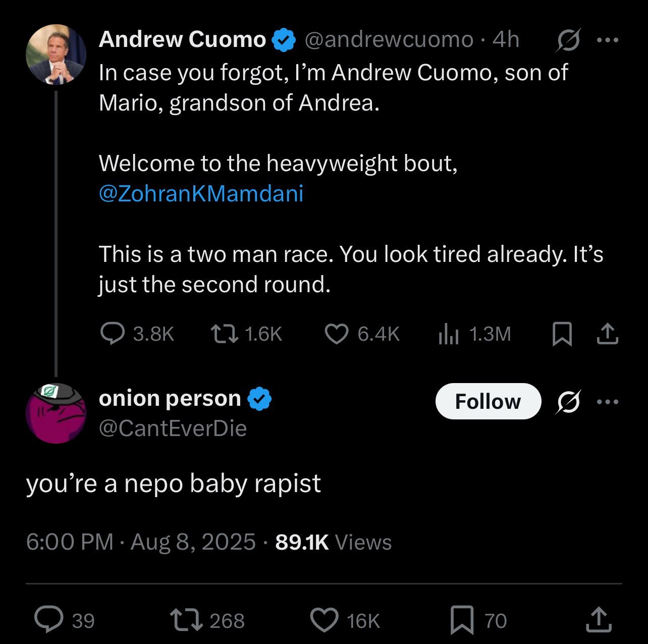Open Andrew Cuomo's profile picture
The height and width of the screenshot is (644, 648).
(56, 54)
